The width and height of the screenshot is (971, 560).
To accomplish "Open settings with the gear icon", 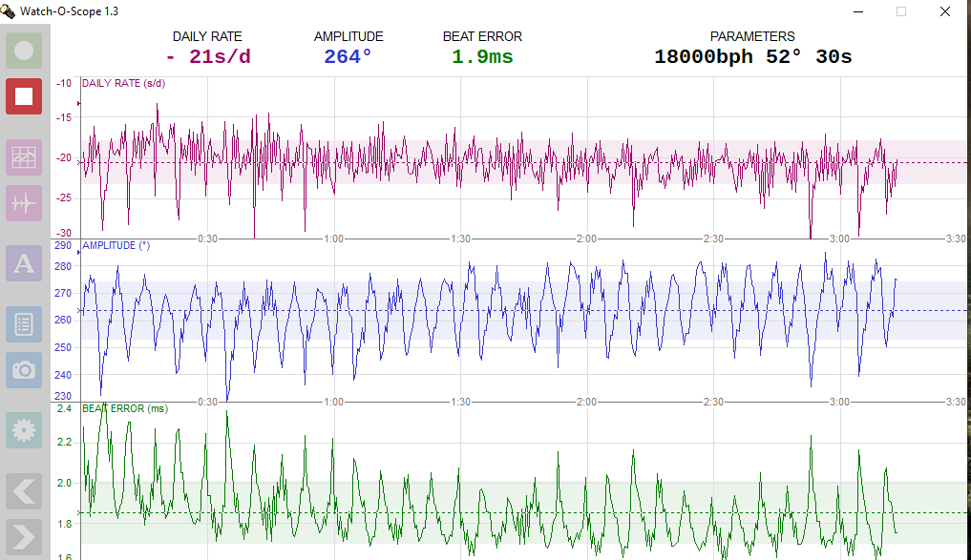I will click(x=24, y=430).
